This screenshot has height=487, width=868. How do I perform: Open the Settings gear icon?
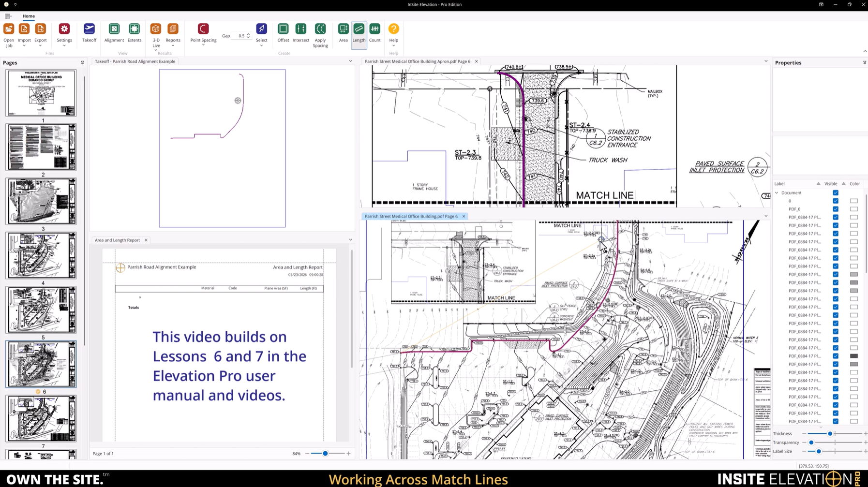64,29
